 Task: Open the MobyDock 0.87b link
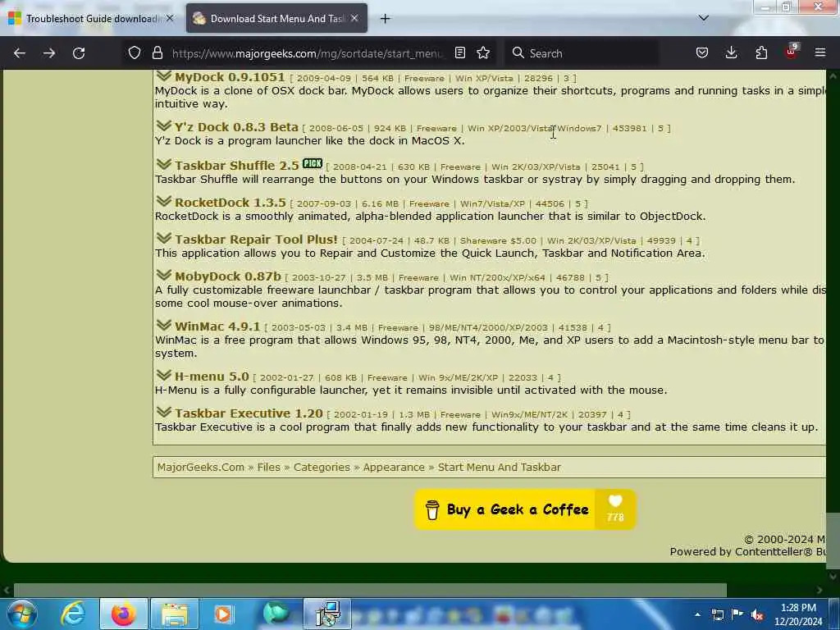coord(228,277)
